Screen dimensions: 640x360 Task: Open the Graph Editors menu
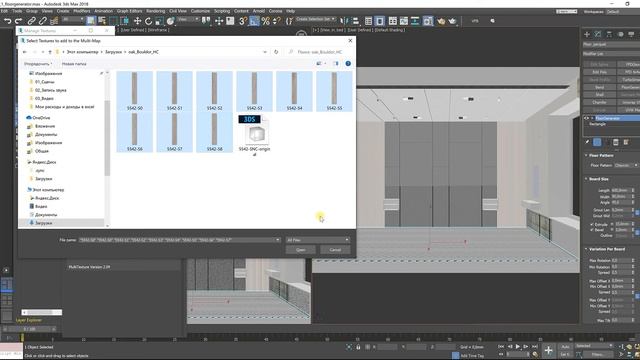[x=129, y=11]
